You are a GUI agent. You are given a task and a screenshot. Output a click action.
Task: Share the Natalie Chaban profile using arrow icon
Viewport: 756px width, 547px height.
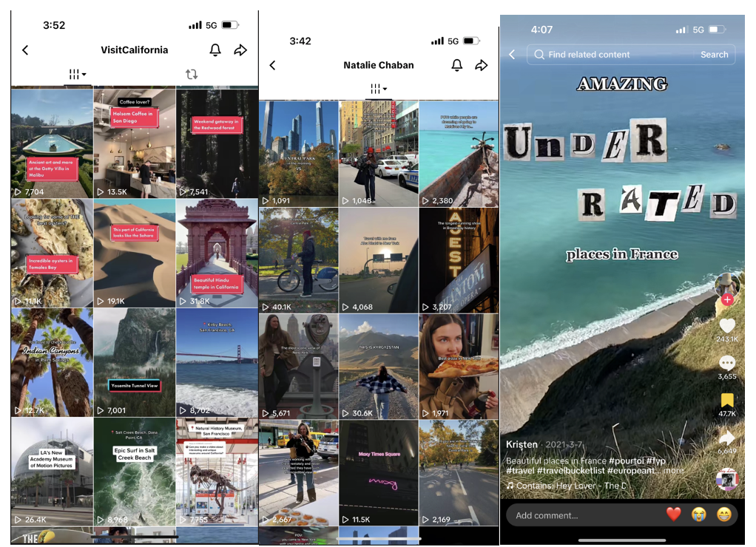coord(481,65)
